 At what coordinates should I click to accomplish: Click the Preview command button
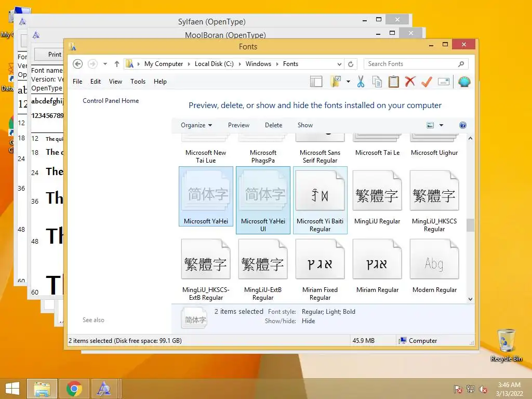pyautogui.click(x=238, y=125)
